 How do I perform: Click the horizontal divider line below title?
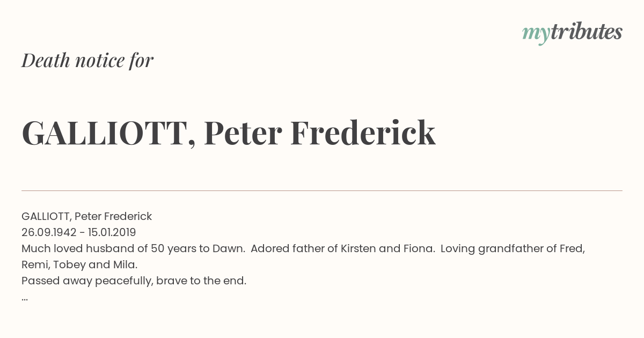click(322, 190)
